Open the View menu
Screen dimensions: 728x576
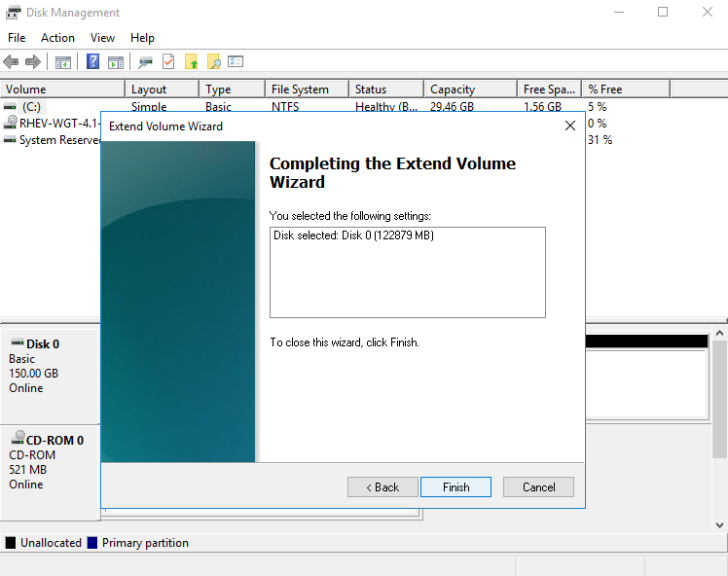[x=102, y=38]
